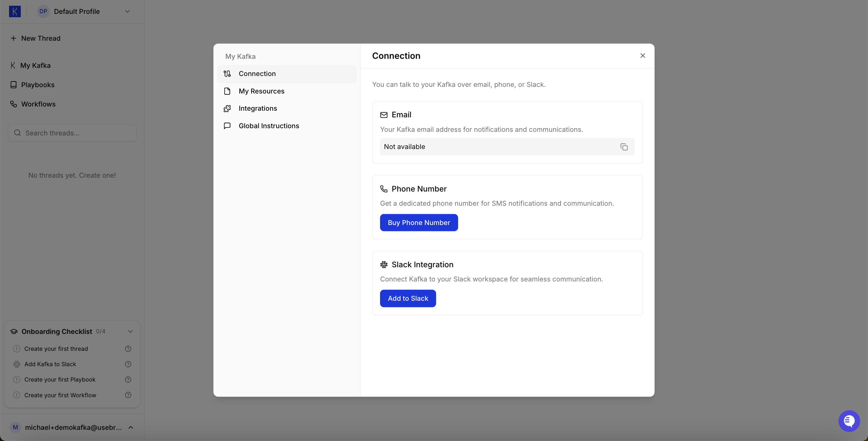Click the My Resources document icon
The width and height of the screenshot is (868, 441).
[227, 91]
